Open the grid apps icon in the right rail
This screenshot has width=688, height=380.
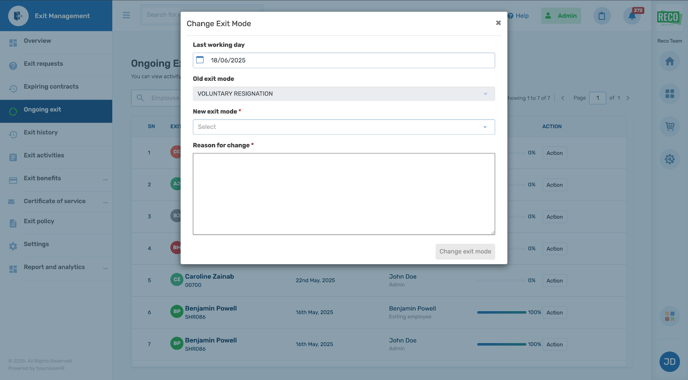(x=670, y=93)
